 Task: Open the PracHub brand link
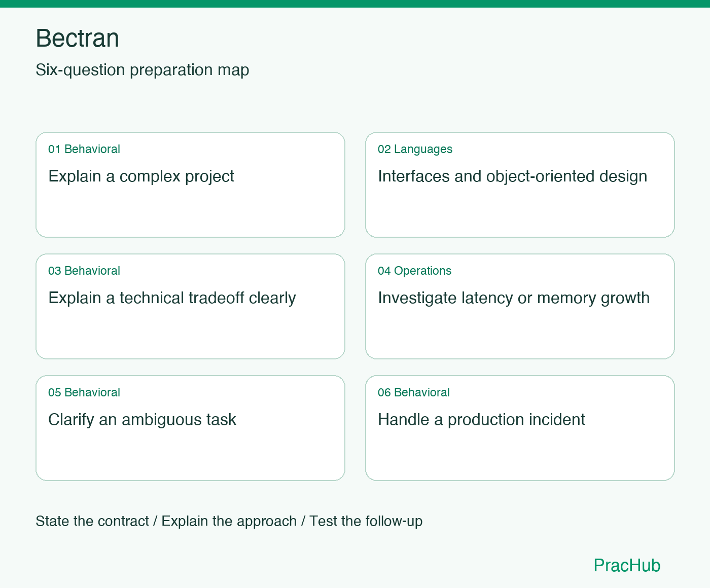pyautogui.click(x=627, y=565)
